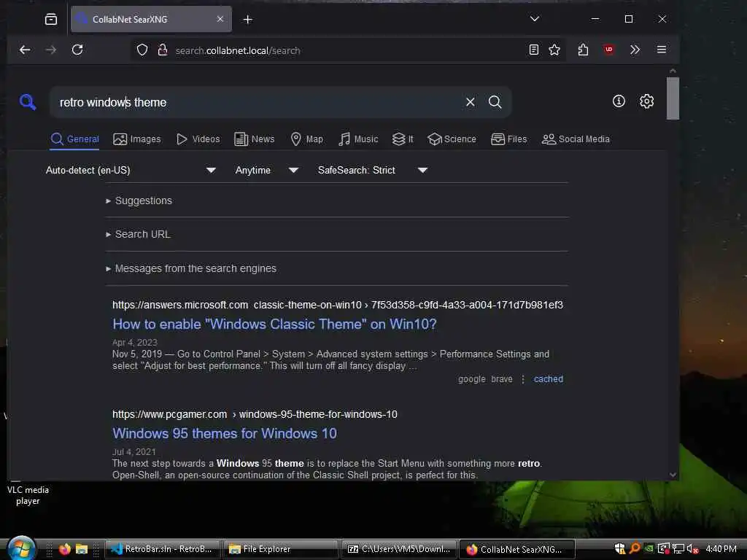Open the extensions puzzle icon

583,50
